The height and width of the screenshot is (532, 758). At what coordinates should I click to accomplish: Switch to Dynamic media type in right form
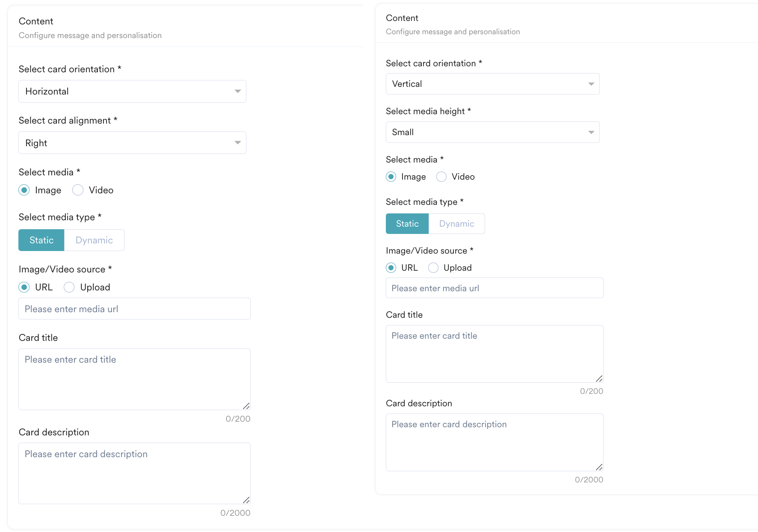456,224
